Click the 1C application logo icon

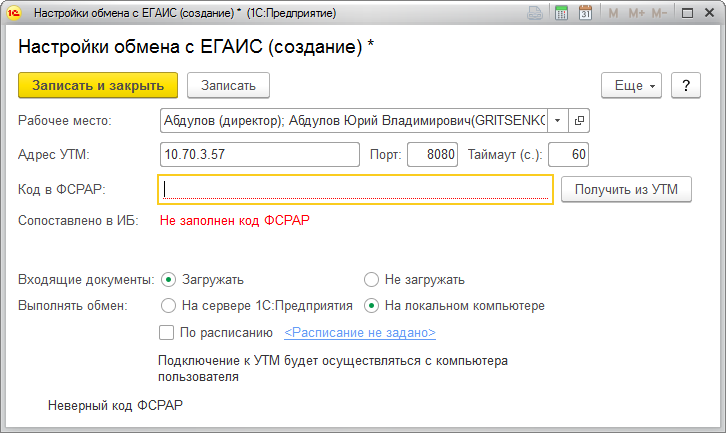pyautogui.click(x=14, y=13)
